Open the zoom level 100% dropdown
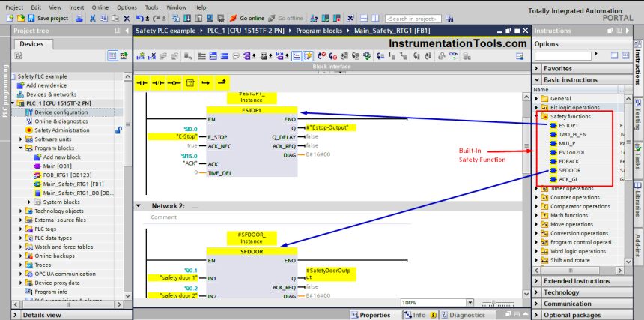 point(470,302)
